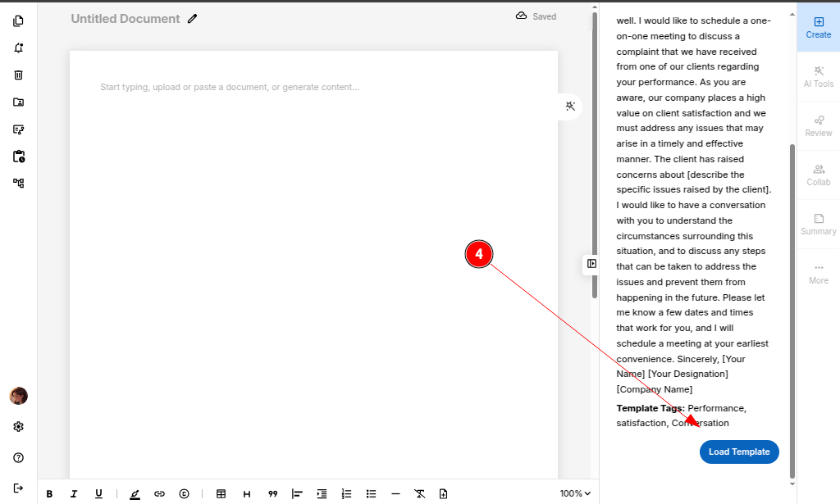The width and height of the screenshot is (840, 504).
Task: Click the Load Template button
Action: point(739,452)
